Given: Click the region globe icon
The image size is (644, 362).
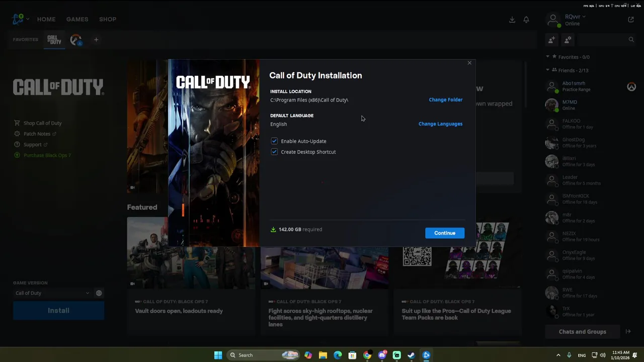Looking at the screenshot, I should coord(99,293).
